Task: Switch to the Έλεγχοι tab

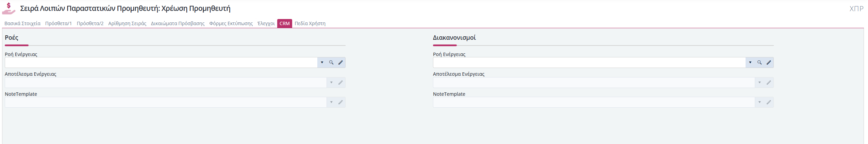Action: tap(266, 23)
